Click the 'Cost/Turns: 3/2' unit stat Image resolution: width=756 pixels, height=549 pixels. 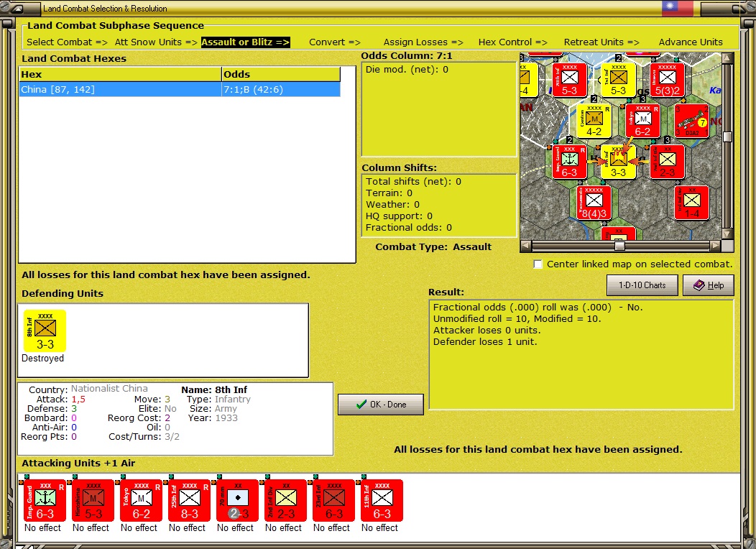point(144,437)
